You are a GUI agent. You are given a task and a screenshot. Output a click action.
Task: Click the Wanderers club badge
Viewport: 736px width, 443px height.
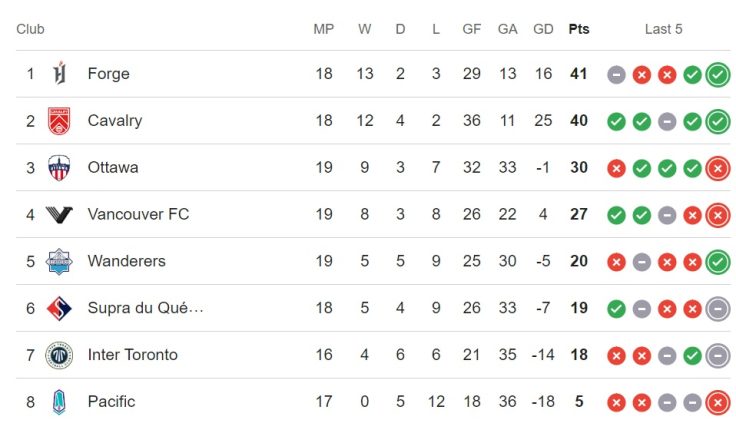point(59,261)
